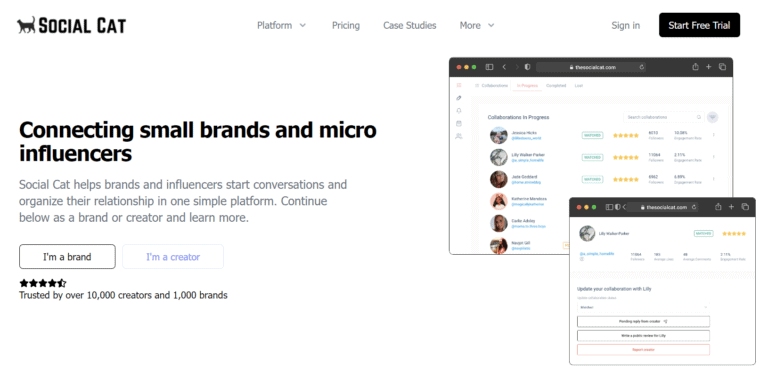768x379 pixels.
Task: Click Write a public review for Lilly
Action: coord(643,335)
